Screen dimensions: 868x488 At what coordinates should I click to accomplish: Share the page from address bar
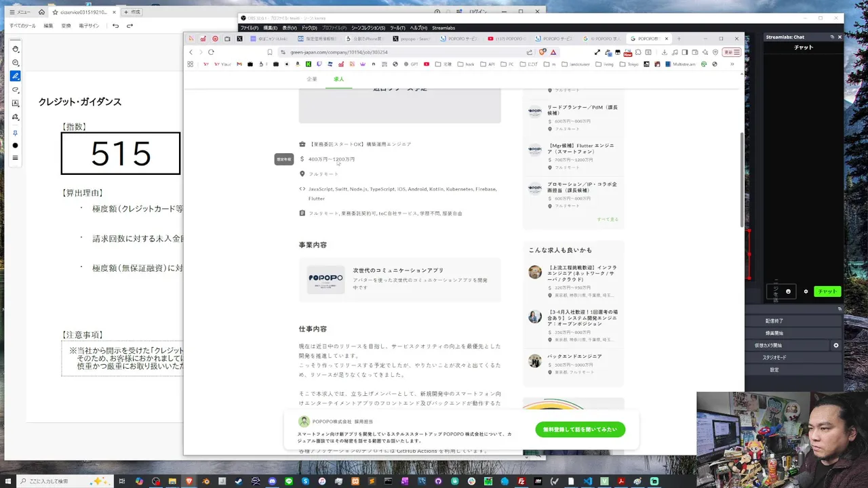click(530, 52)
